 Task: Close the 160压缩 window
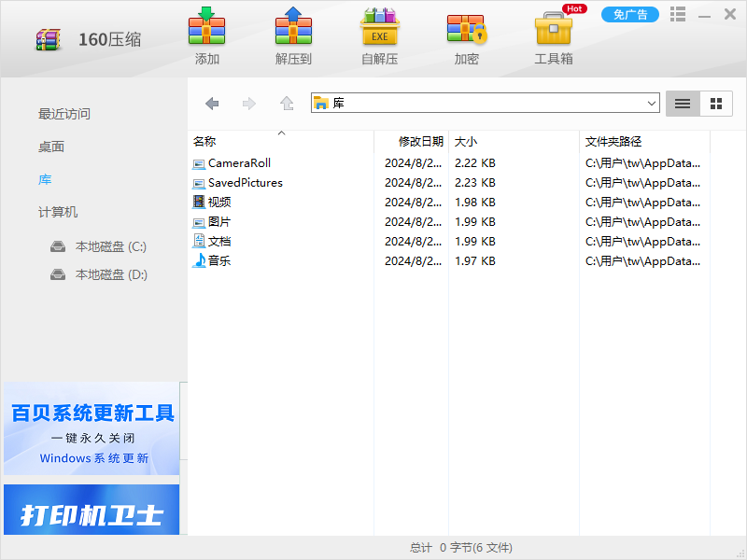(x=730, y=14)
